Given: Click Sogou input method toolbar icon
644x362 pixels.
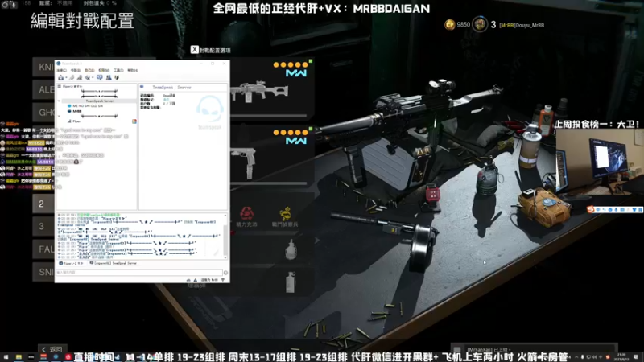Looking at the screenshot, I should coord(591,209).
